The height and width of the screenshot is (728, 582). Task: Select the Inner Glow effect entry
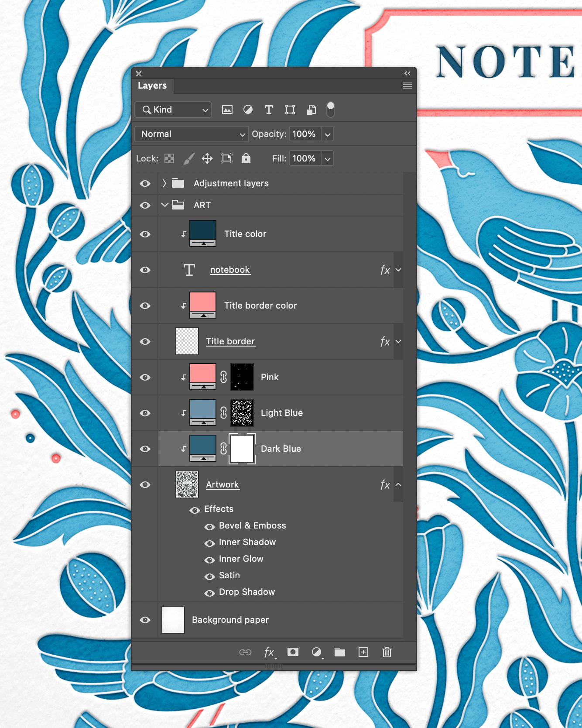(x=241, y=559)
